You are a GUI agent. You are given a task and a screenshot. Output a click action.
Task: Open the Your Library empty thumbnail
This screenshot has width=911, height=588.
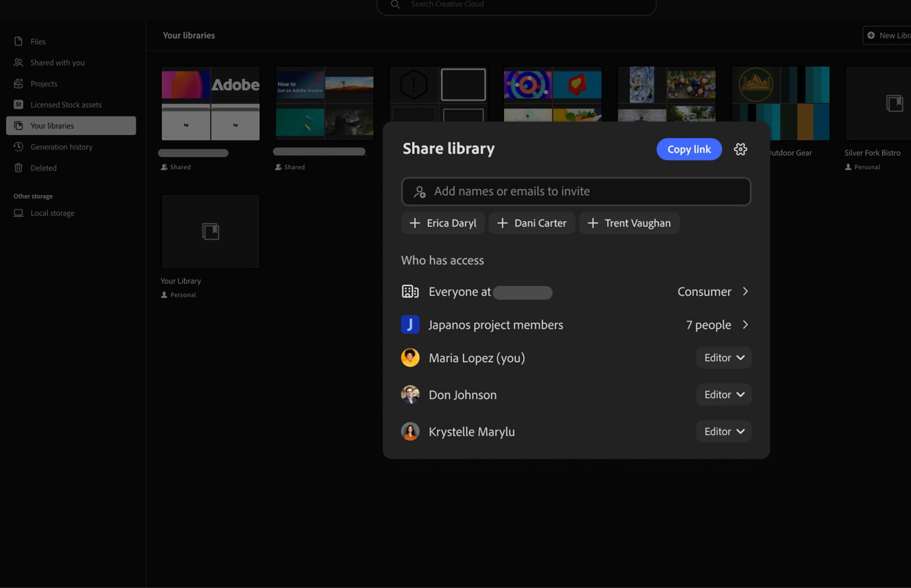coord(211,231)
